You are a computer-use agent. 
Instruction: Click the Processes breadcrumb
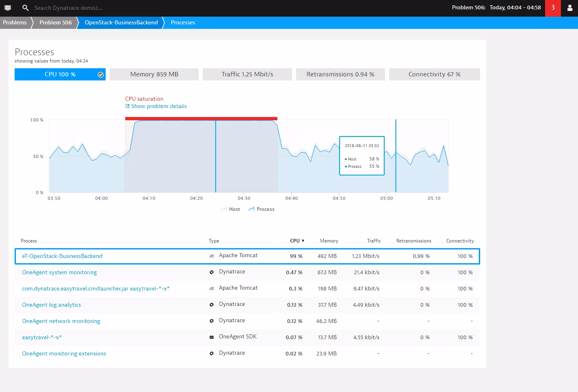183,23
